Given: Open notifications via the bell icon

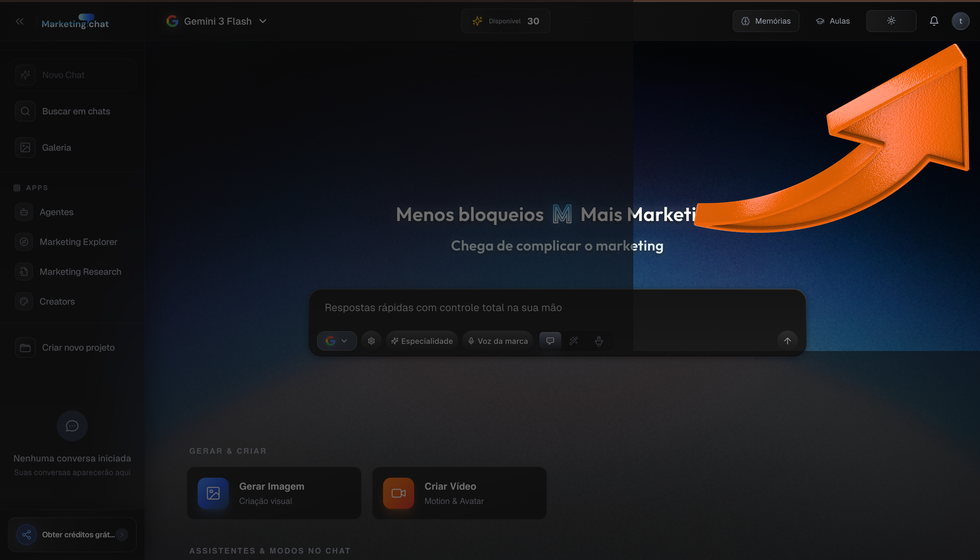Looking at the screenshot, I should (x=934, y=21).
